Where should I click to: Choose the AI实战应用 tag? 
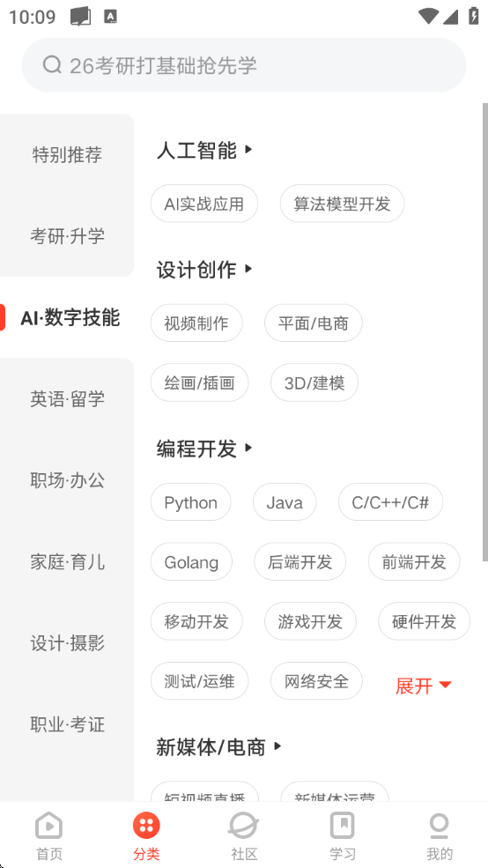coord(204,204)
